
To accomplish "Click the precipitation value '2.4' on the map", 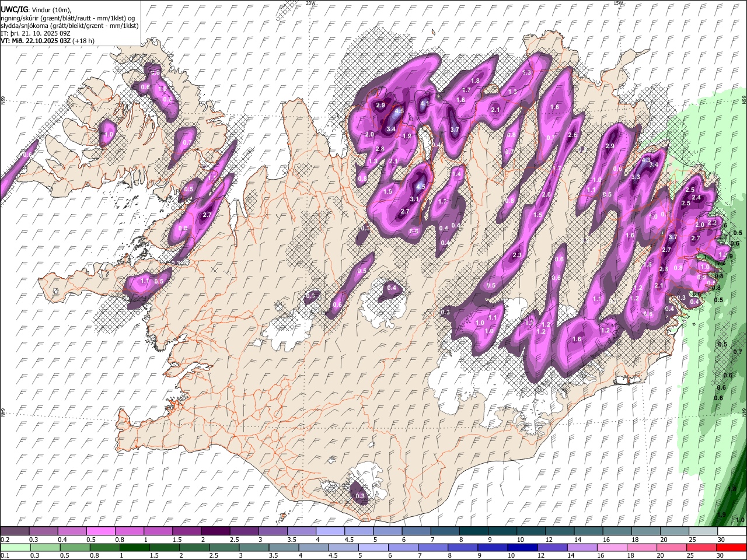I will [x=696, y=198].
